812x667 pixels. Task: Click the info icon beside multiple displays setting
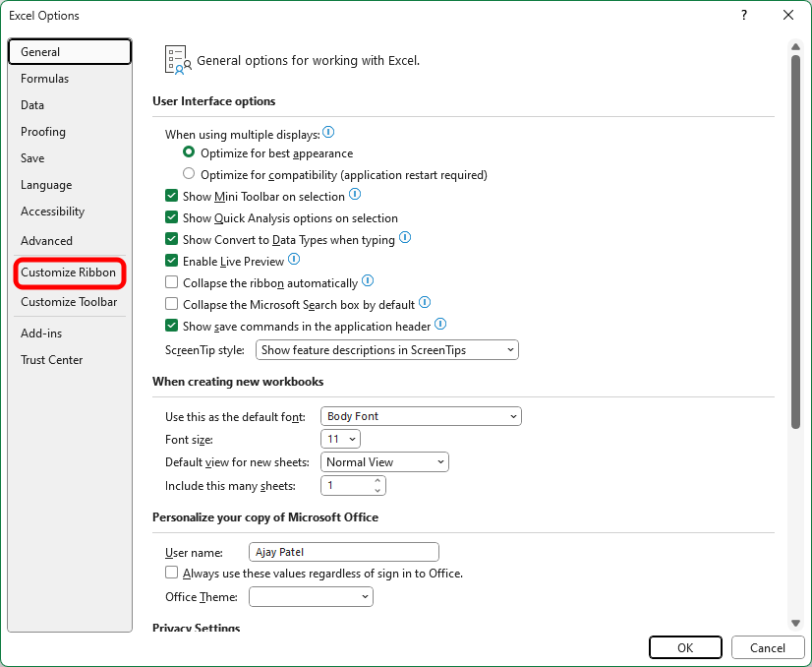click(x=328, y=132)
